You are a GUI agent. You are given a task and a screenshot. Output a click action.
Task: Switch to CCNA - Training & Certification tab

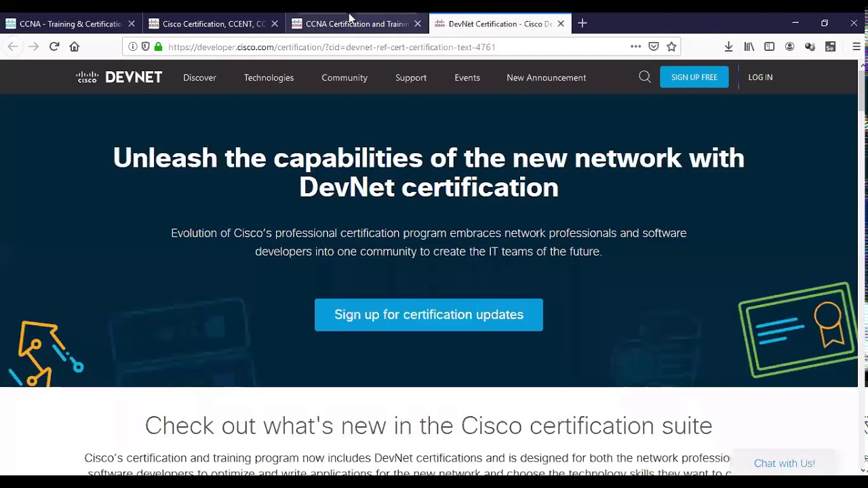click(71, 24)
